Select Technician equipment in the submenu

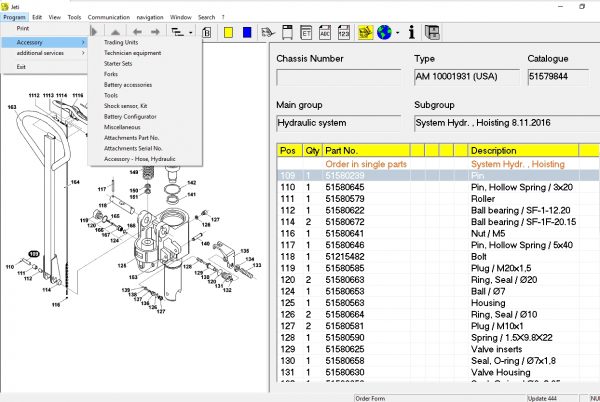[132, 53]
